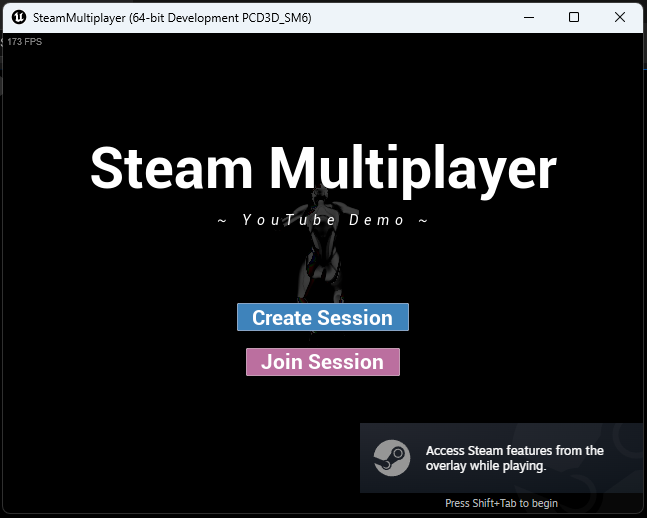The height and width of the screenshot is (518, 647).
Task: Select the Steam Multiplayer title text
Action: tap(323, 170)
